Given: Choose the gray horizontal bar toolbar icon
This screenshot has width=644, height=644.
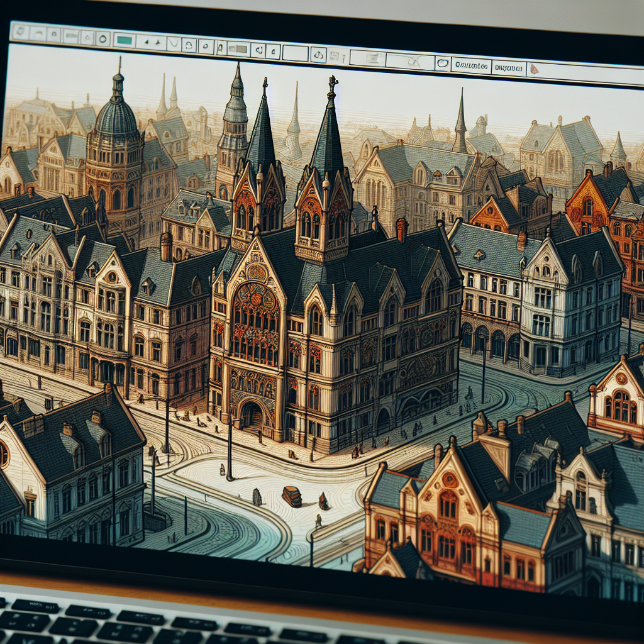Looking at the screenshot, I should [70, 36].
